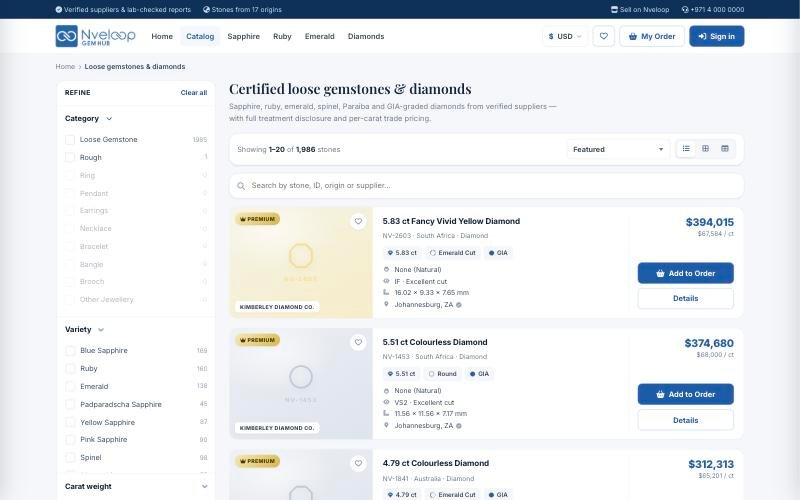Collapse the Category filter section
This screenshot has width=800, height=500.
pos(88,118)
